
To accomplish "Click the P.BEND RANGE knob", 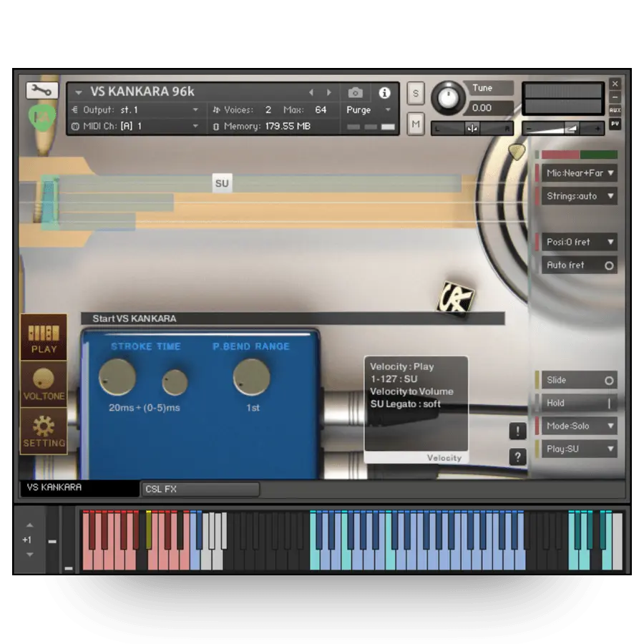I will pos(251,377).
